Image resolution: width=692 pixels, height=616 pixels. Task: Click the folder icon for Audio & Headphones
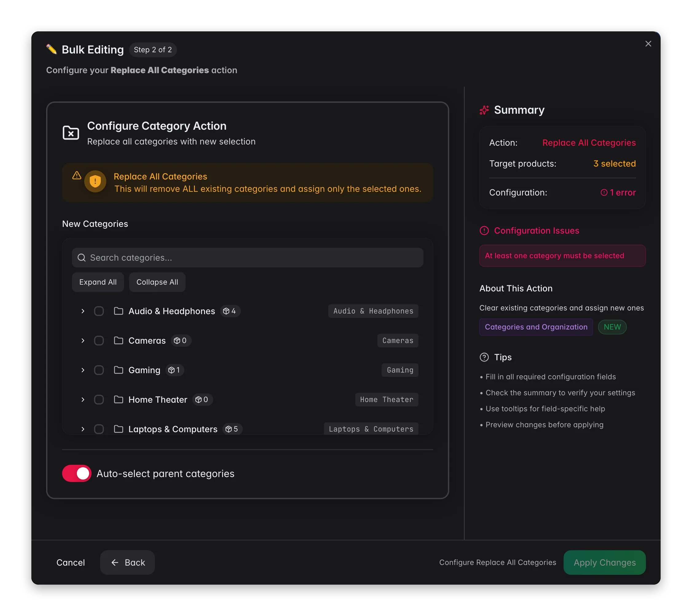coord(119,311)
